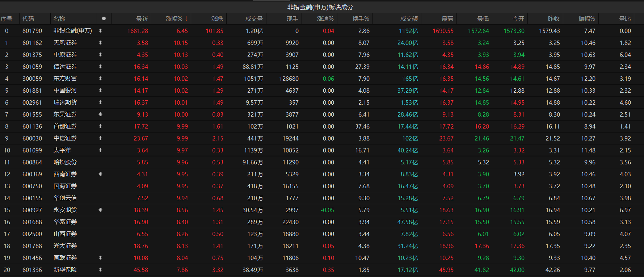This screenshot has height=277, width=644.
Task: Click the turnover value 165亿
Action: 410,79
